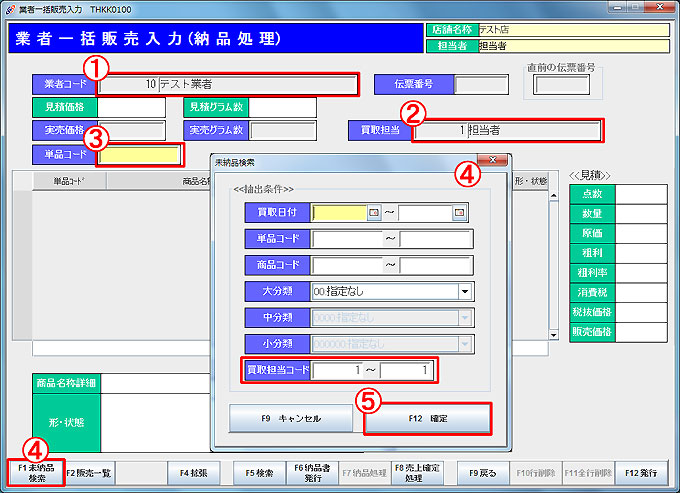This screenshot has height=493, width=680.
Task: Click the 直前の伝票番号 field
Action: click(x=561, y=85)
